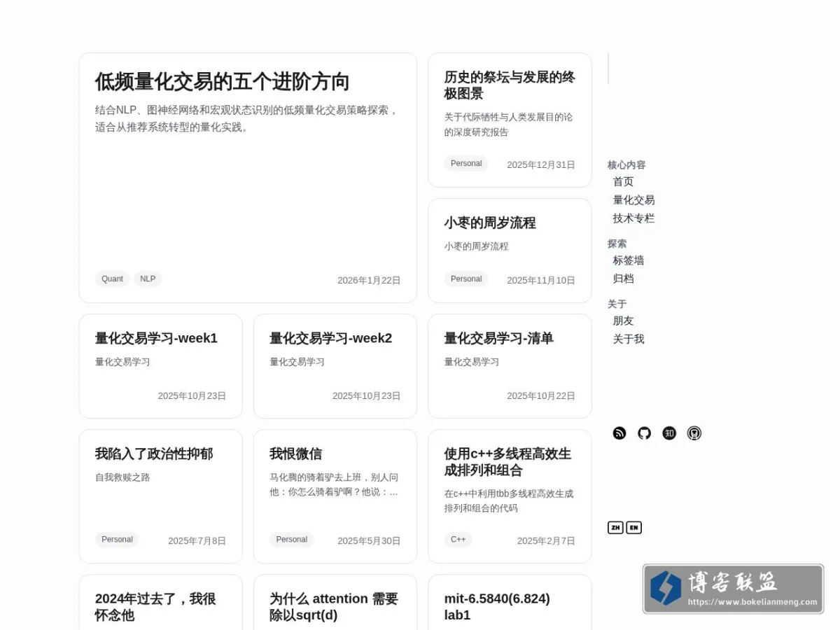
Task: Click the 探索 section heading
Action: click(617, 244)
